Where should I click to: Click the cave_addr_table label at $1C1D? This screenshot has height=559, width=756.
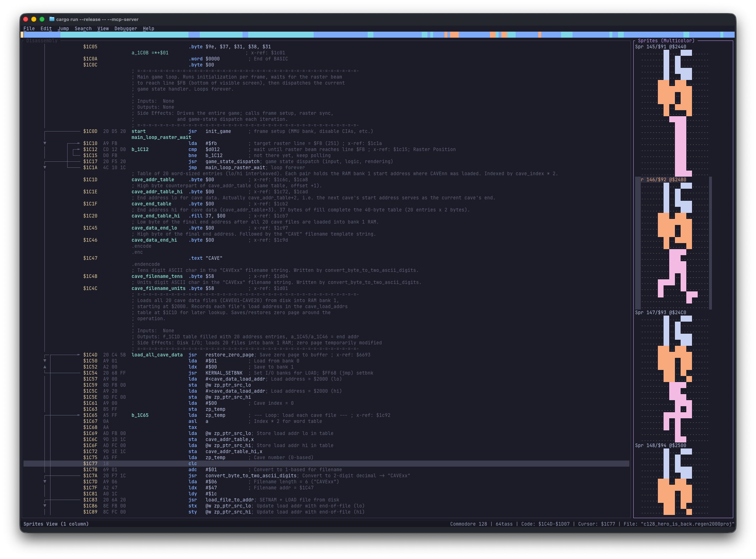[153, 179]
